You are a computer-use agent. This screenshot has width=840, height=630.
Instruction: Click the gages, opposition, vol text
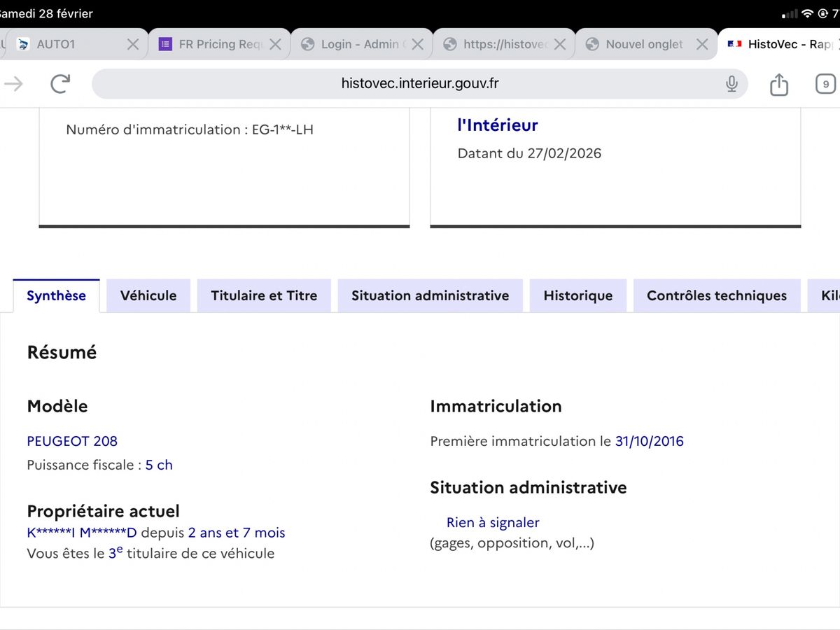512,542
